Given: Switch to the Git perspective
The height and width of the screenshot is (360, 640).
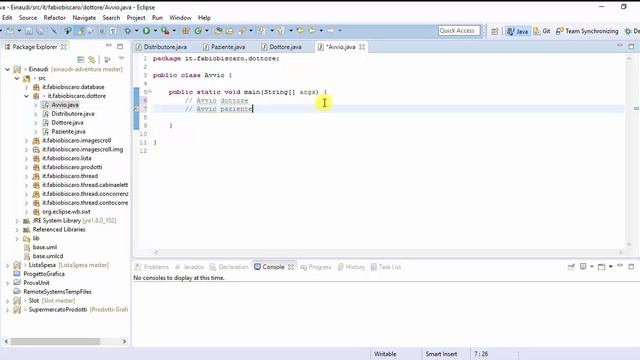Looking at the screenshot, I should (542, 31).
